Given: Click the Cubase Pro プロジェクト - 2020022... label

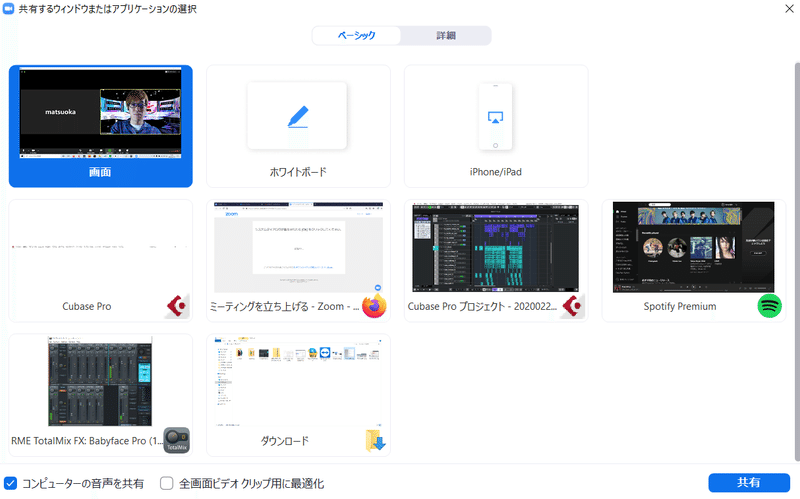Looking at the screenshot, I should click(482, 306).
